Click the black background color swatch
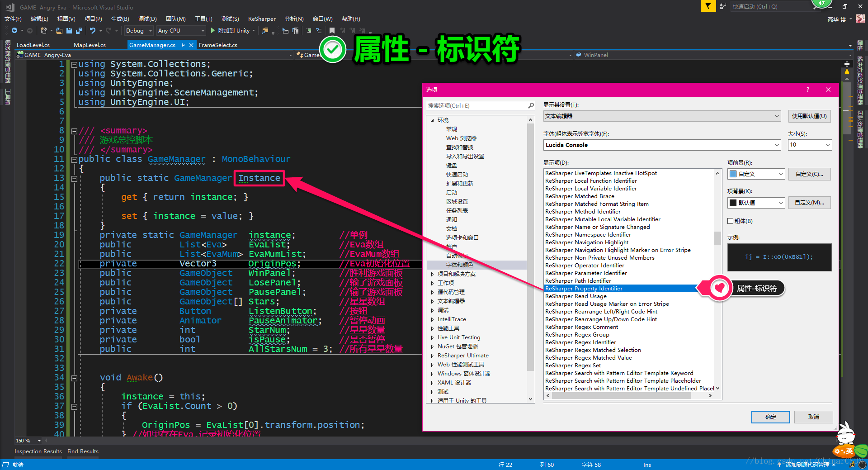This screenshot has height=470, width=868. 733,203
